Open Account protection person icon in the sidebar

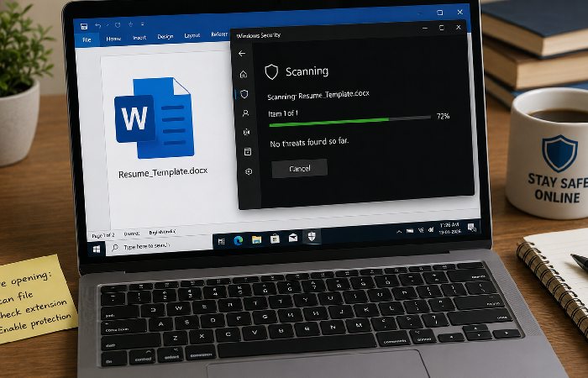[245, 113]
